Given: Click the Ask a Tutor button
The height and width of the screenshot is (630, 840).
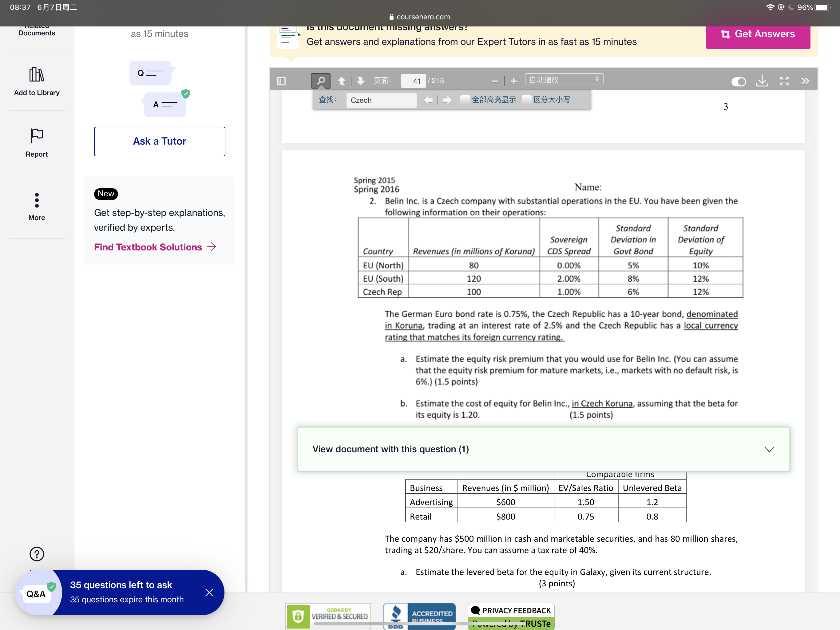Looking at the screenshot, I should (159, 141).
